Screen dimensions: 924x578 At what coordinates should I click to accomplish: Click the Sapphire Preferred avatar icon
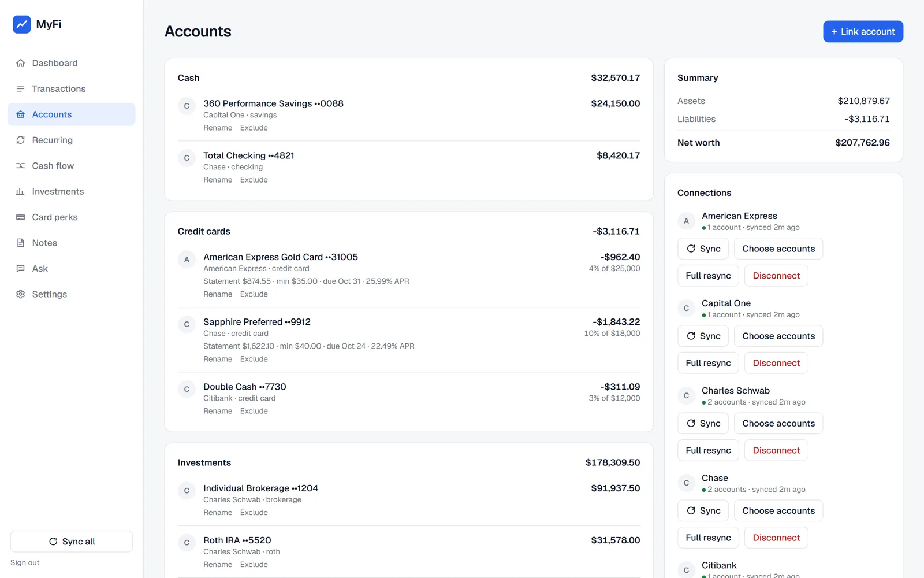(187, 324)
